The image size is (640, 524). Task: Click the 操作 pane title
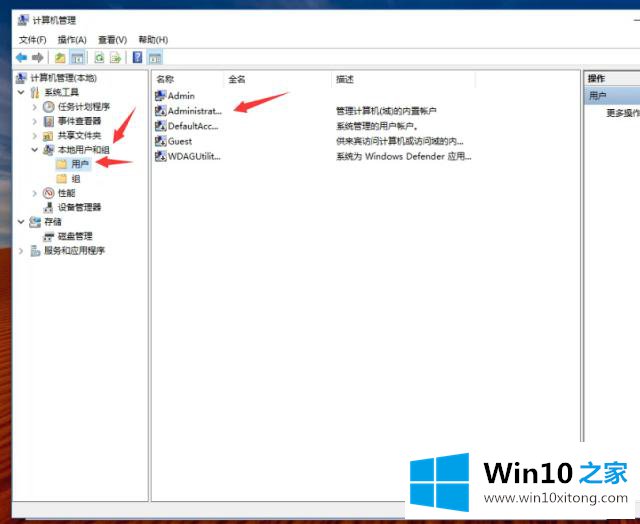tap(596, 78)
